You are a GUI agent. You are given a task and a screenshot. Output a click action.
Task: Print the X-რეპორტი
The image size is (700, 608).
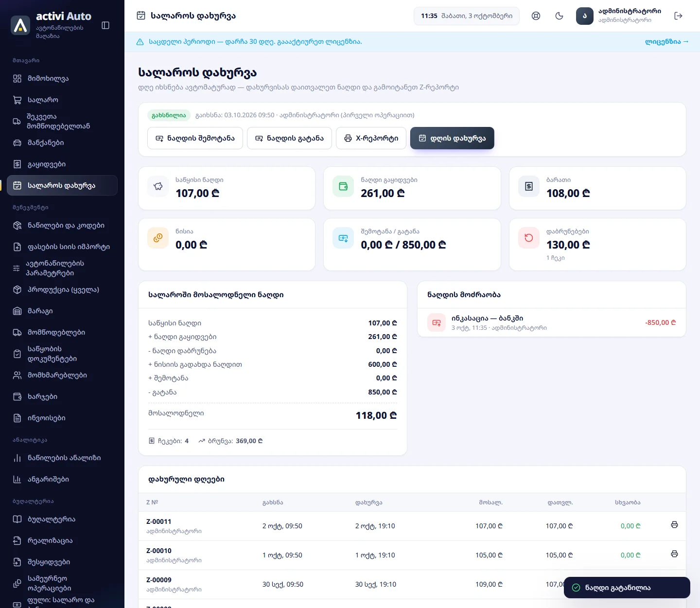point(371,138)
